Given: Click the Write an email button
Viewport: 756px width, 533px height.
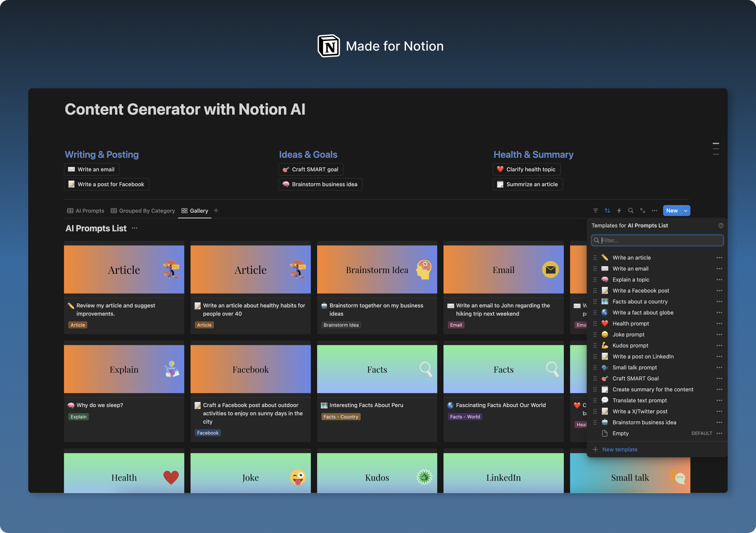Looking at the screenshot, I should coord(91,169).
